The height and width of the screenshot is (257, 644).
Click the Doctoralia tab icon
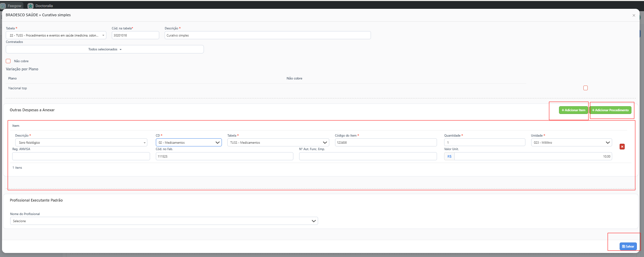click(x=30, y=6)
